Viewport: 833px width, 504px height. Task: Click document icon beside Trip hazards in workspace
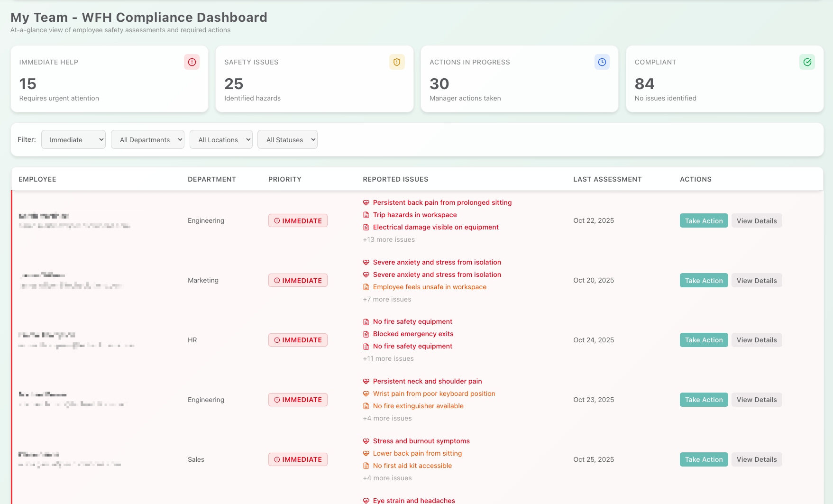point(366,215)
